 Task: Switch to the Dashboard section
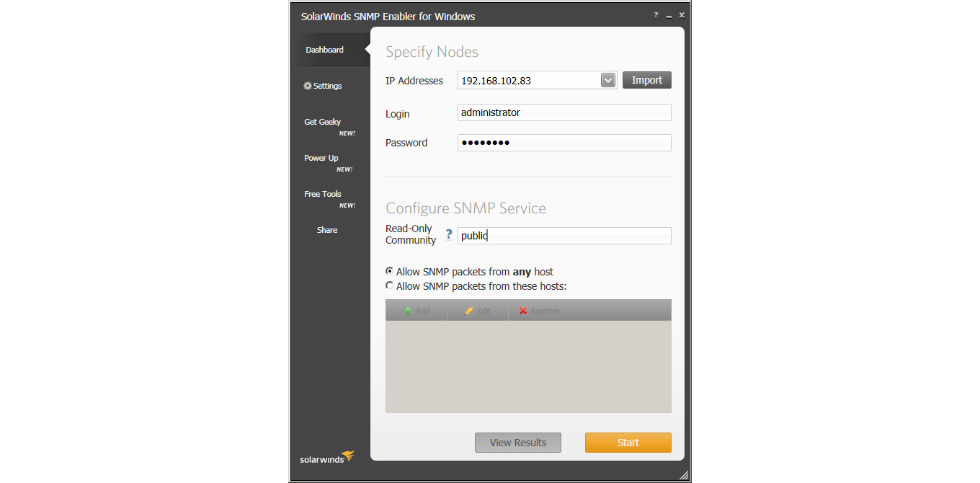coord(324,49)
